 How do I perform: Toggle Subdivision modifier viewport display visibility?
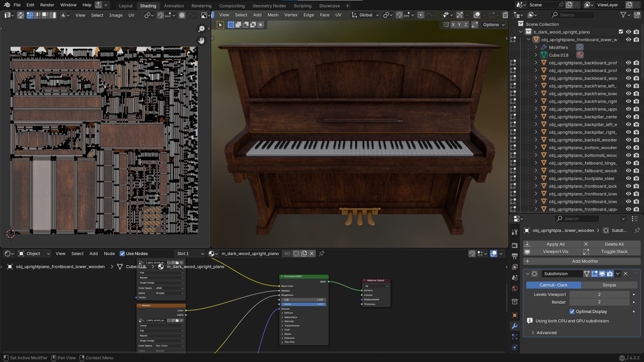coord(602,274)
